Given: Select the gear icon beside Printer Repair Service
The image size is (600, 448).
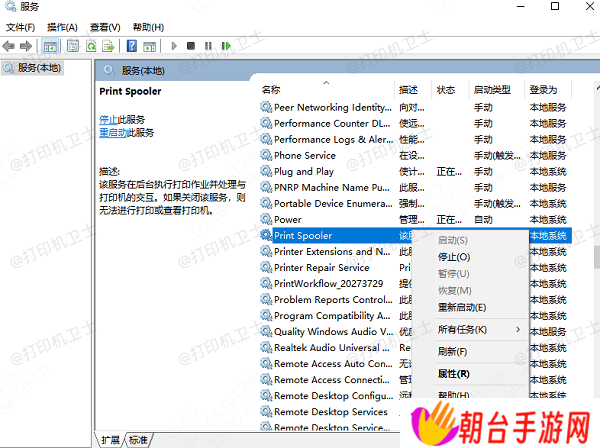Looking at the screenshot, I should [266, 267].
